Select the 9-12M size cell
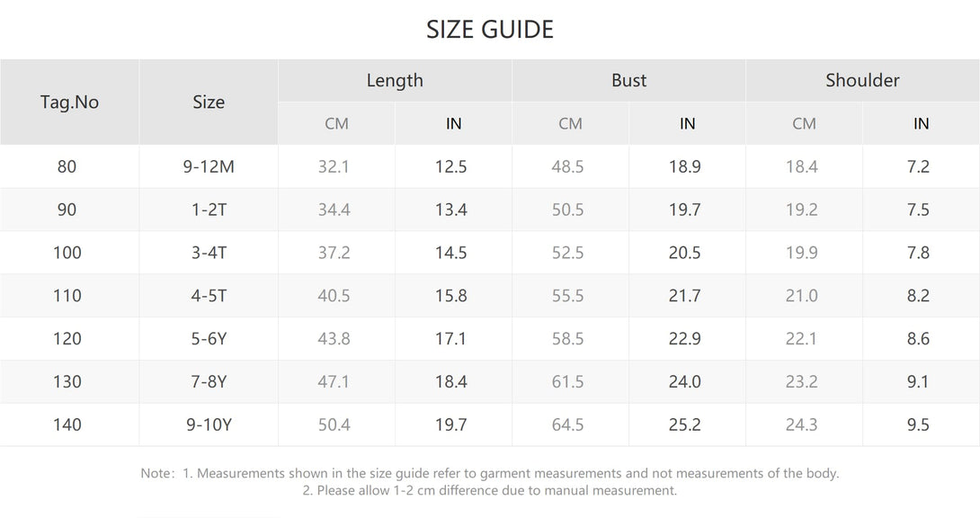Image resolution: width=980 pixels, height=518 pixels. 209,167
